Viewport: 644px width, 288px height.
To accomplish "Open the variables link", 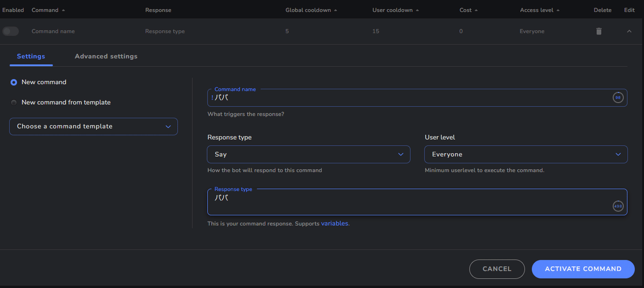I will (334, 224).
